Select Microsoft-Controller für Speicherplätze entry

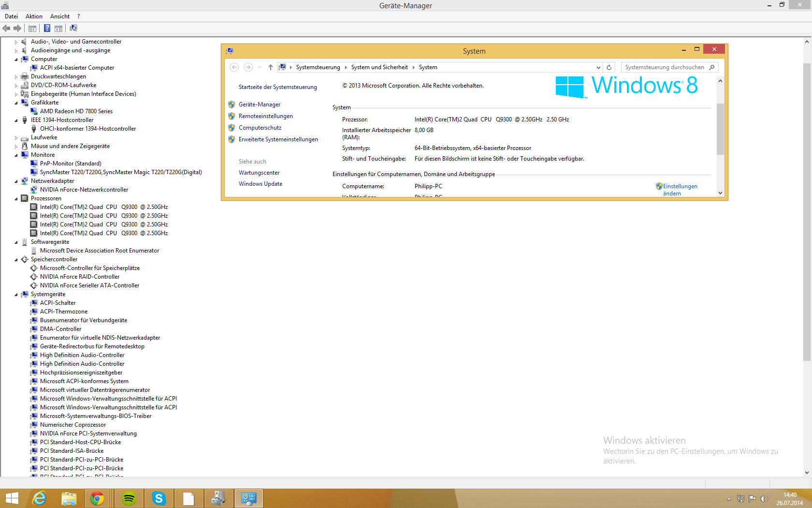coord(90,268)
